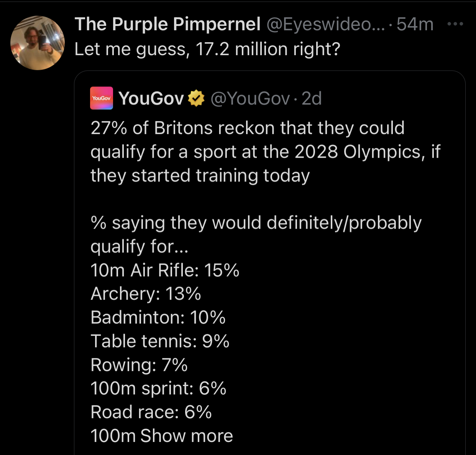Click the "Badminton: 10%" line
The width and height of the screenshot is (476, 455).
[x=158, y=318]
